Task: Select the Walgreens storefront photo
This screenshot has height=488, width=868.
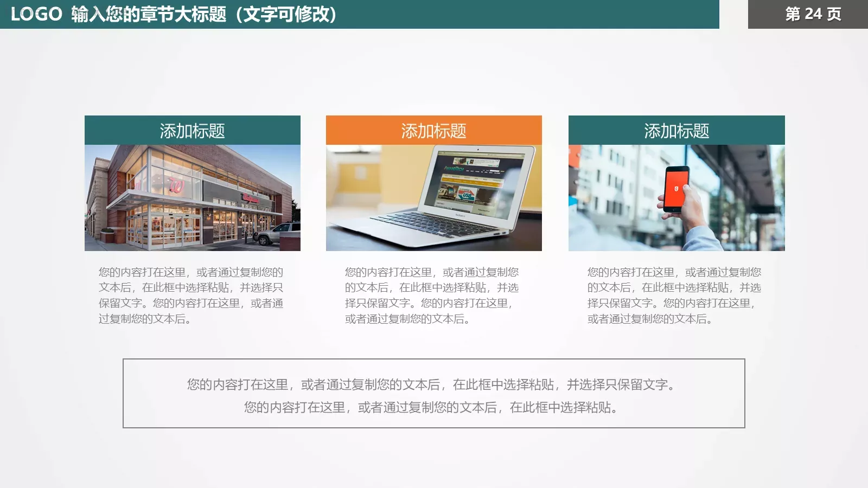Action: click(192, 197)
